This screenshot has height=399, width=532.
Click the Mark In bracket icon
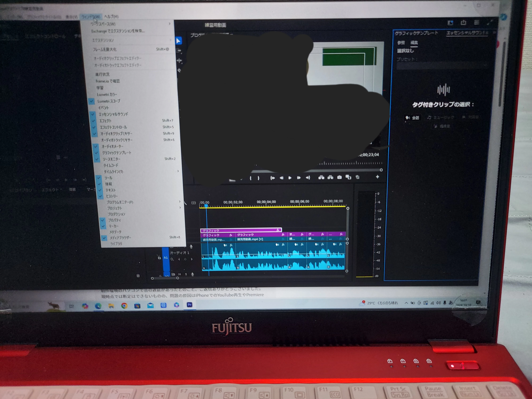[250, 178]
